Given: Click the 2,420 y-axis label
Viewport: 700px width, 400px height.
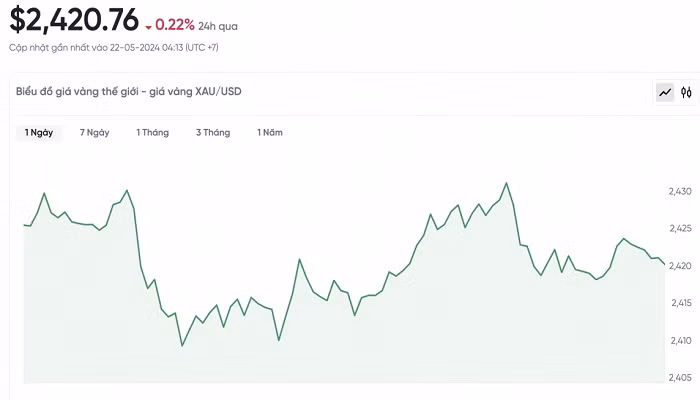Looking at the screenshot, I should tap(680, 265).
